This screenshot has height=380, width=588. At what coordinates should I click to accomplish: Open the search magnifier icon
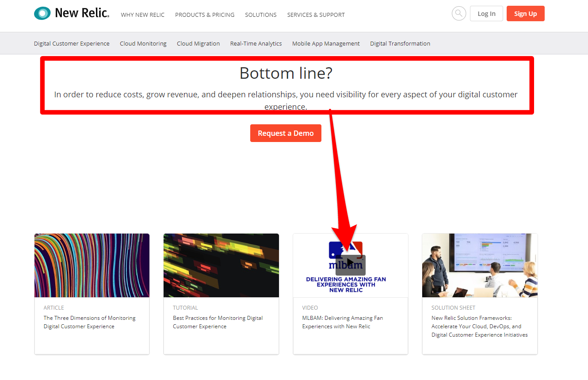pyautogui.click(x=459, y=13)
